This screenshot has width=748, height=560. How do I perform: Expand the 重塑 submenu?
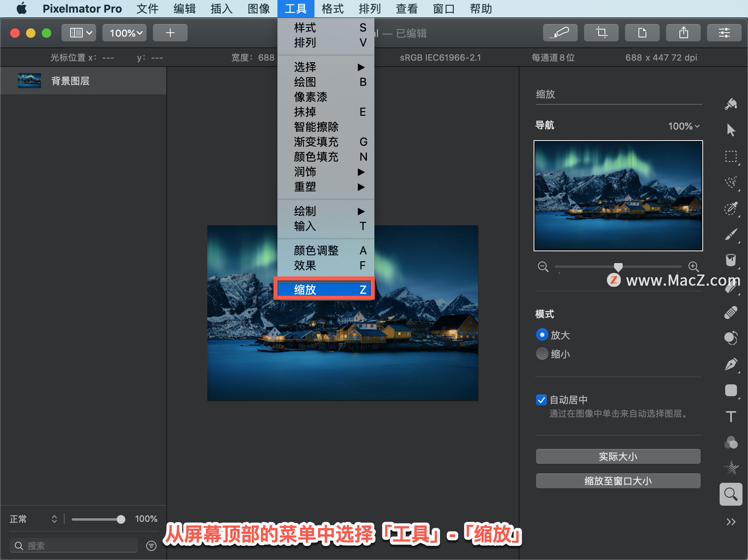[326, 187]
